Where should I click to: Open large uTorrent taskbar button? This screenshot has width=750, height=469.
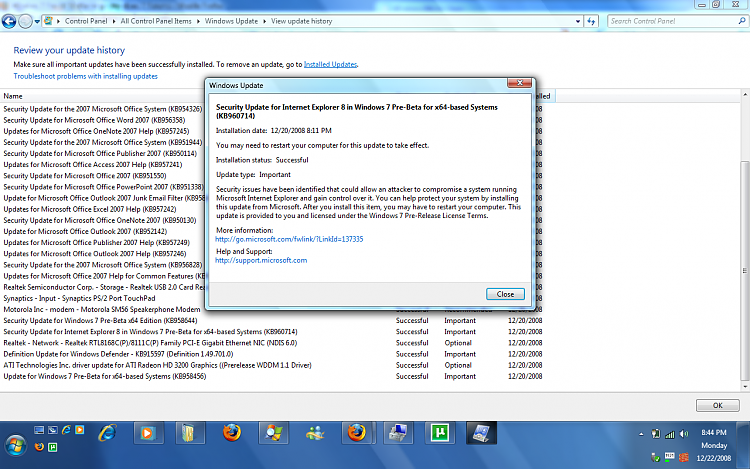click(440, 433)
